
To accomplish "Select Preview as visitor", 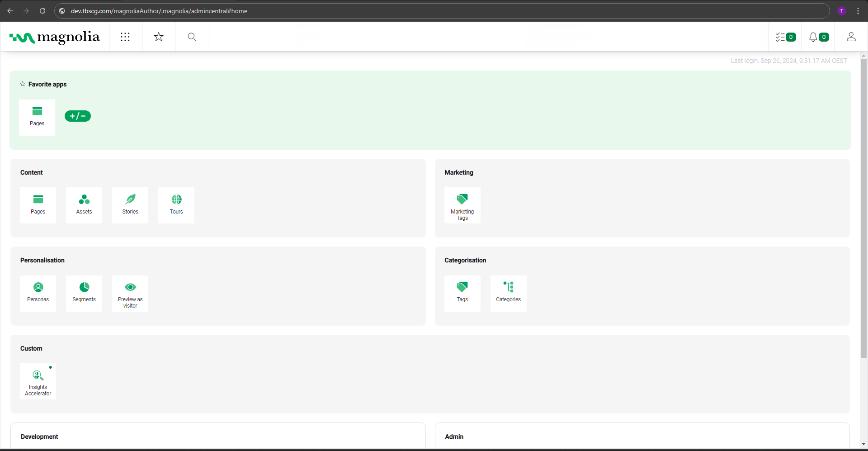I will click(130, 293).
